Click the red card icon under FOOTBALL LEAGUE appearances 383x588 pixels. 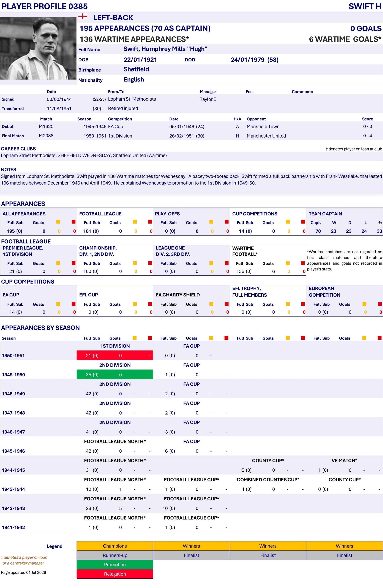150,222
